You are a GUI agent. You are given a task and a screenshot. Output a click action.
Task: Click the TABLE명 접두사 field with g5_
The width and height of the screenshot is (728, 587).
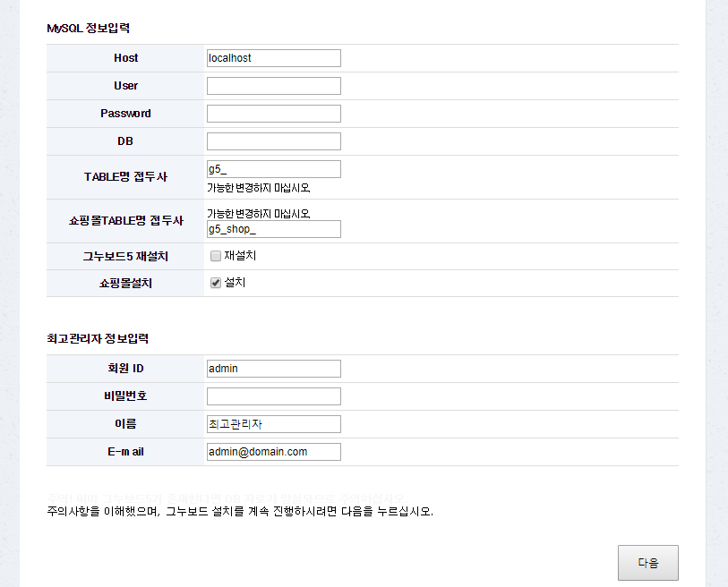[273, 169]
